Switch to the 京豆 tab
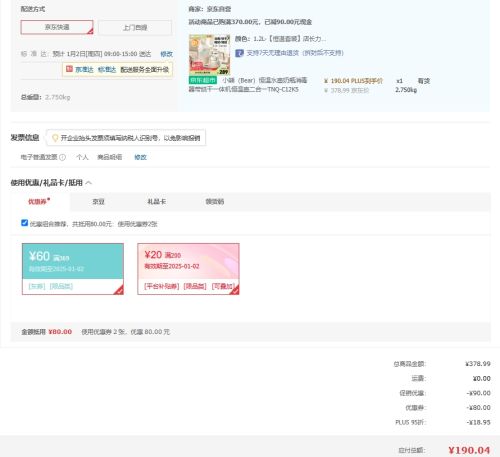This screenshot has height=457, width=500. point(98,202)
